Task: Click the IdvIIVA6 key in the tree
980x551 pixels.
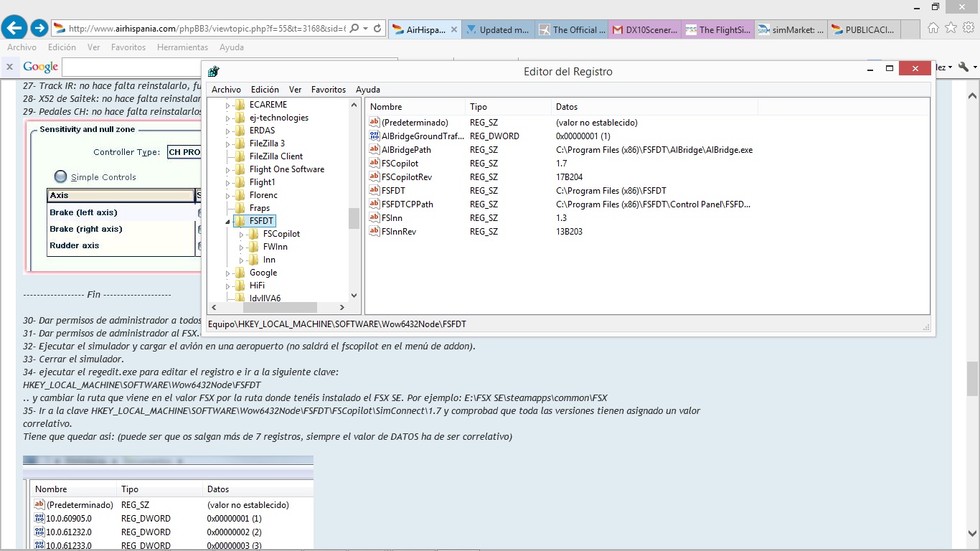Action: coord(265,298)
